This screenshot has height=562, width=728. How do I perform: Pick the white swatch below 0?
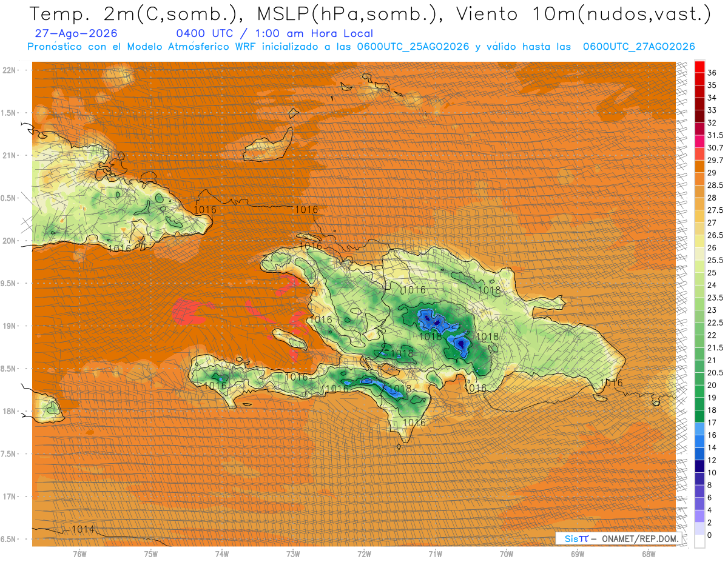pos(699,541)
